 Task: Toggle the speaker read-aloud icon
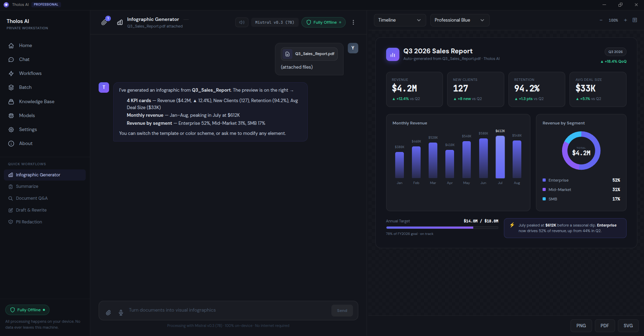242,22
